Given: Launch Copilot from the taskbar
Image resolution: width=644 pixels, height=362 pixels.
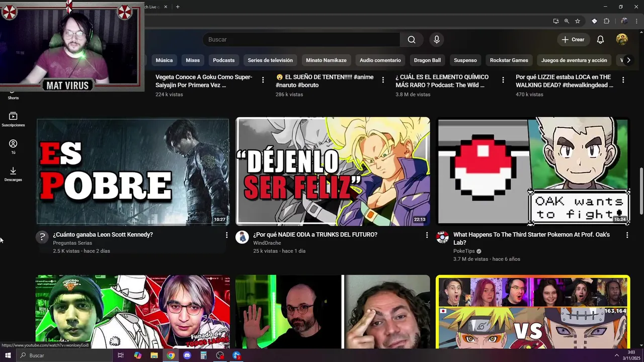Looking at the screenshot, I should (138, 355).
